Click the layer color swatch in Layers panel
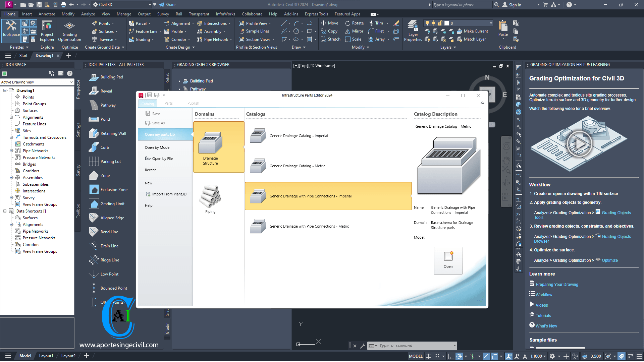Image resolution: width=644 pixels, height=362 pixels. coord(447,23)
